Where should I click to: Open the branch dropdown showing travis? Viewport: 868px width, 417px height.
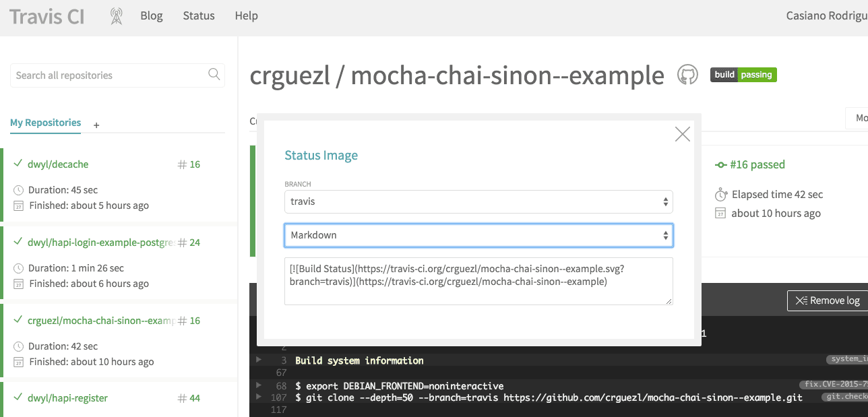point(478,201)
